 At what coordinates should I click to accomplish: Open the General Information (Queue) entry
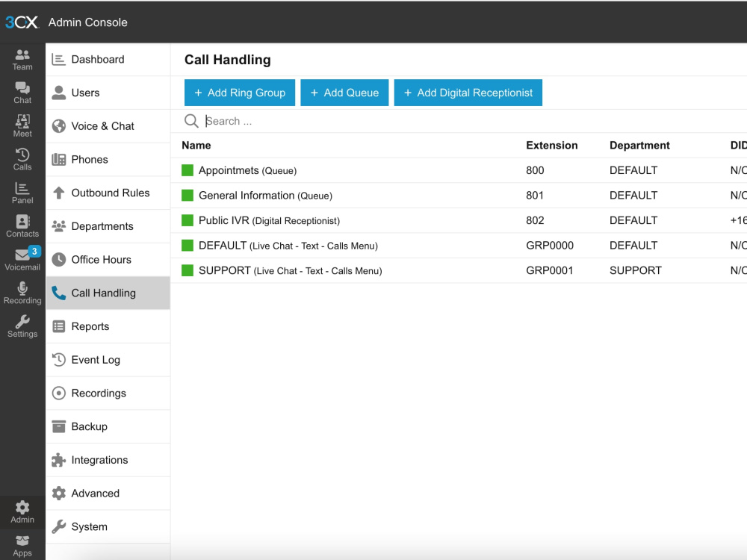265,196
